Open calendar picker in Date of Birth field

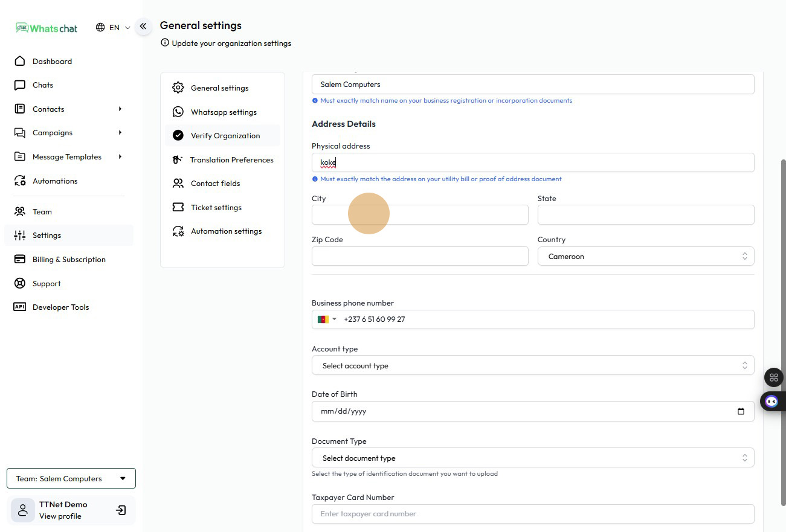[741, 411]
